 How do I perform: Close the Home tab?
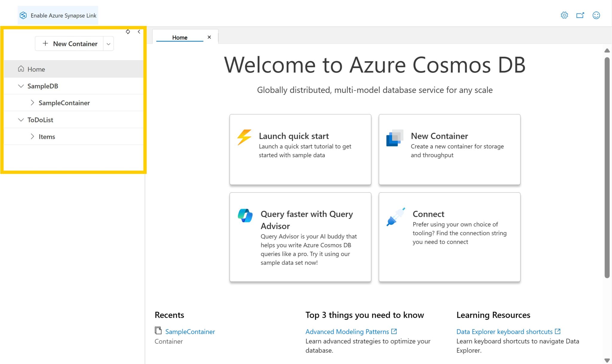(x=209, y=37)
